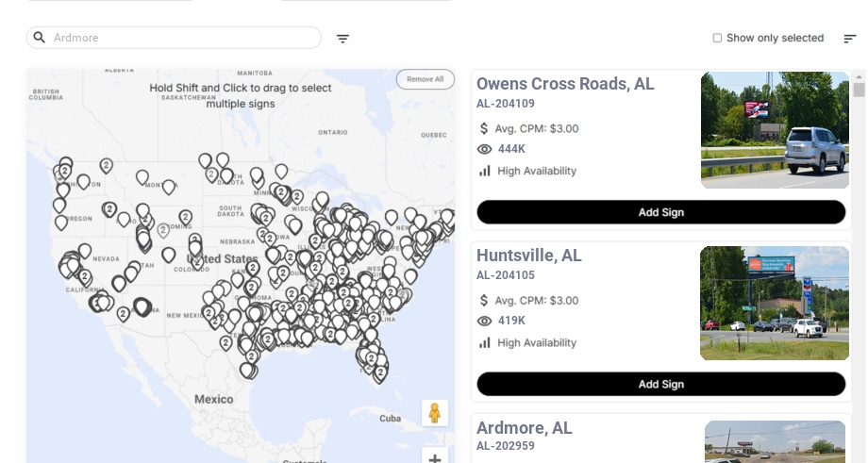
Task: Click the Huntsville availability bars icon
Action: tap(485, 342)
